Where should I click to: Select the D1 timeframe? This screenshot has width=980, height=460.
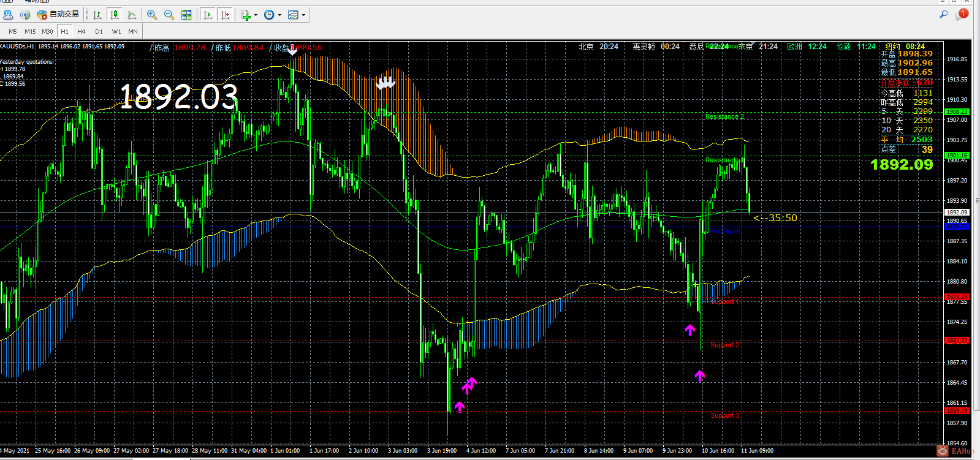click(99, 31)
